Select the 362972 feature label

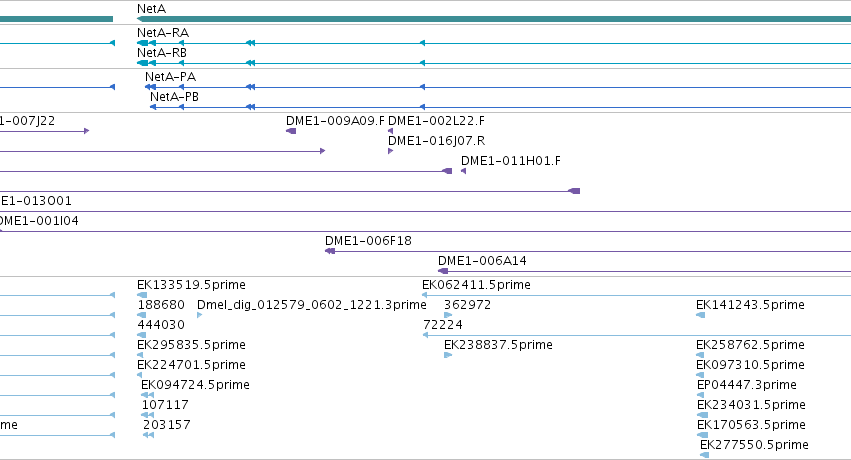[467, 304]
